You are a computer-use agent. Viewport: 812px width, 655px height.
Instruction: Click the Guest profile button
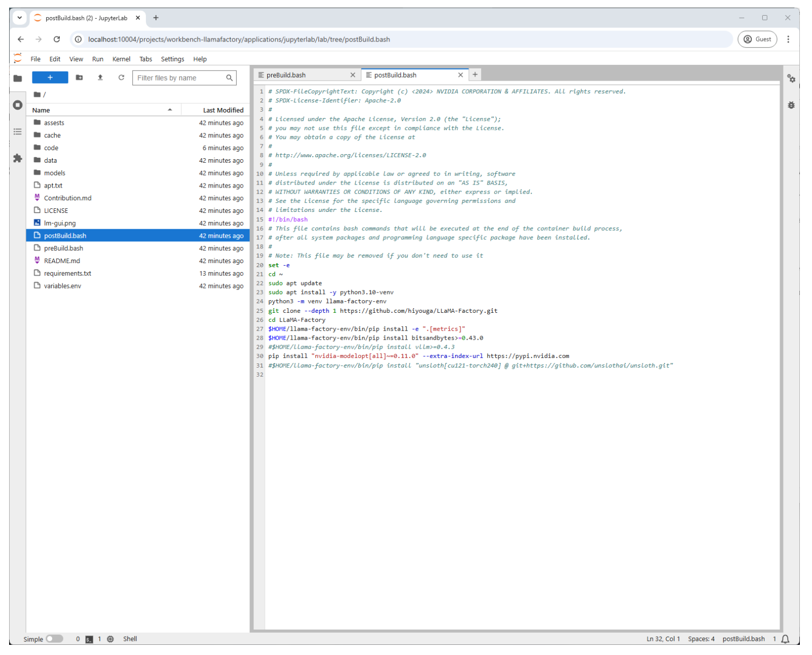tap(757, 39)
